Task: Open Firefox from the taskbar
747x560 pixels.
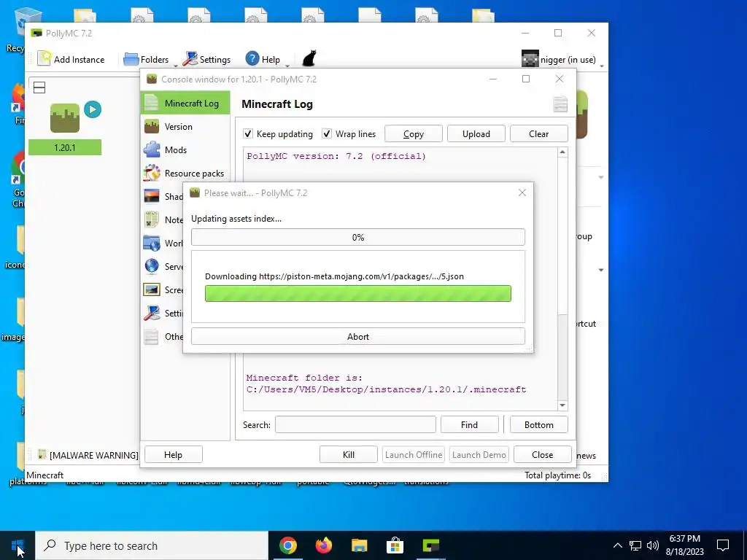Action: tap(323, 545)
